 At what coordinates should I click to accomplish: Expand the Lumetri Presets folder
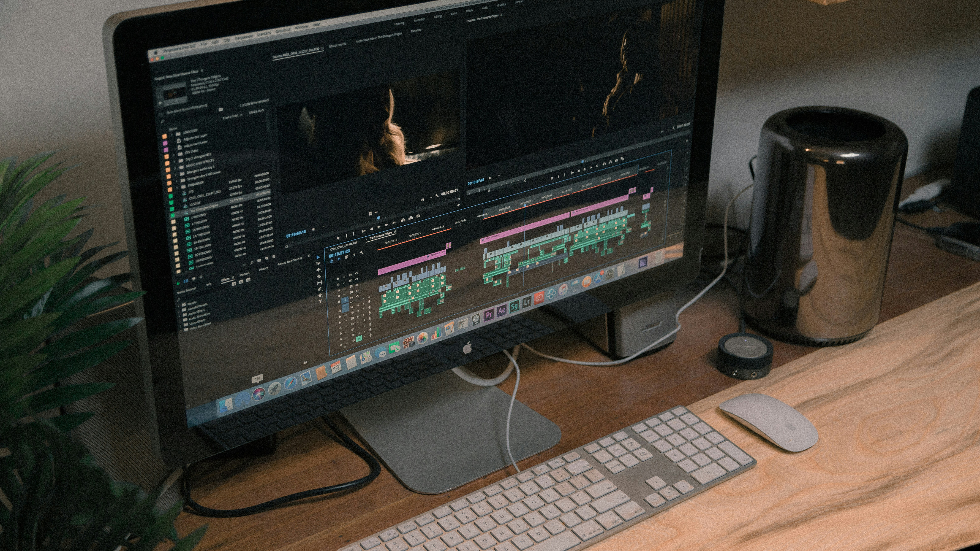[179, 311]
